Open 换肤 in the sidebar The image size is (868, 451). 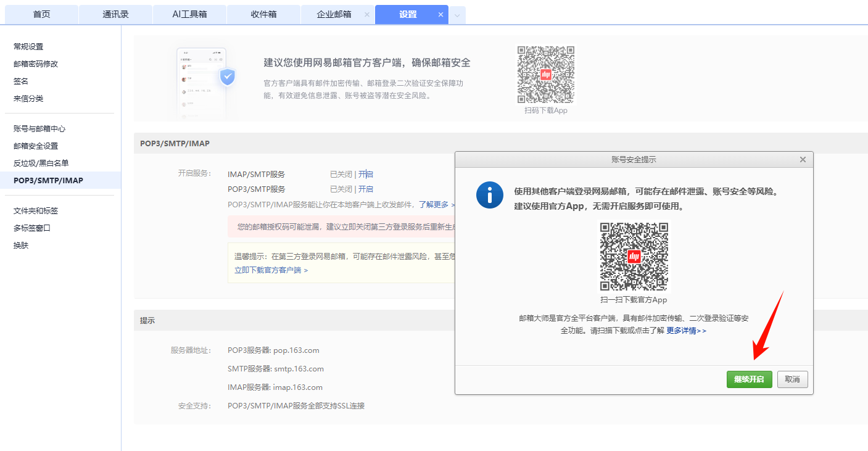[21, 245]
